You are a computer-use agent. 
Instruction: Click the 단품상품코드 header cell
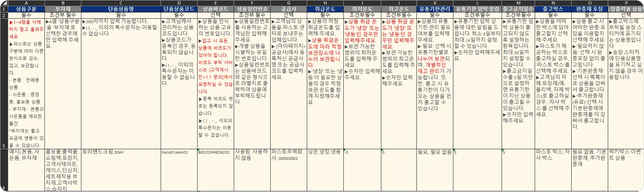179,9
